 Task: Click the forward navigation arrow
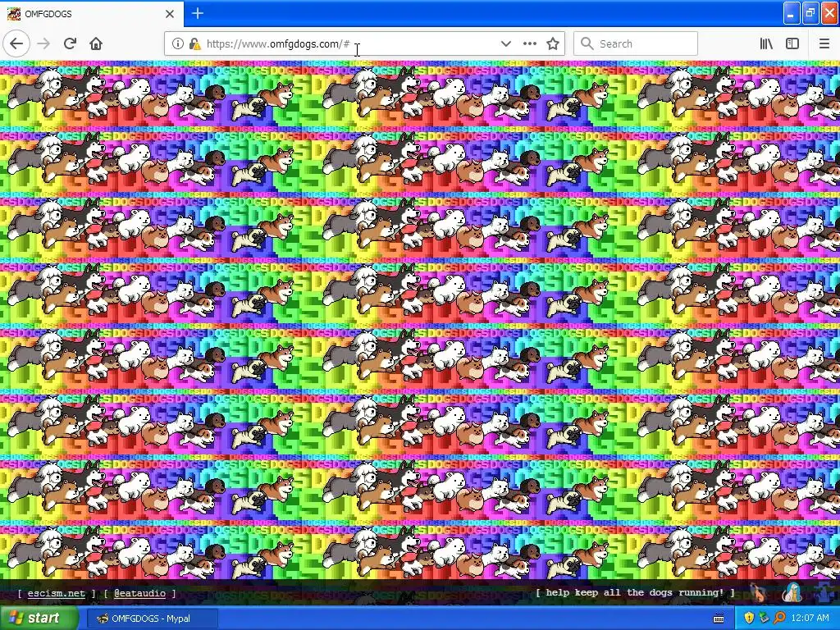(x=43, y=43)
